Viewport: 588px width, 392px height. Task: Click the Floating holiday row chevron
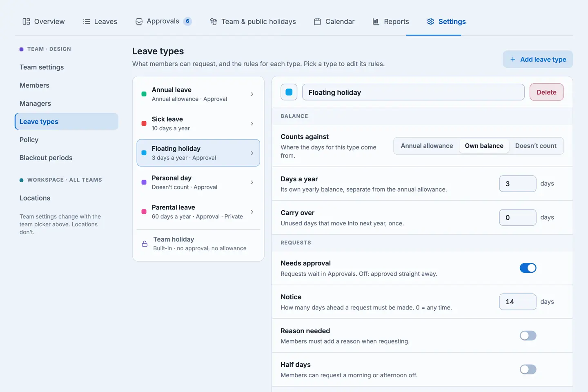click(252, 153)
